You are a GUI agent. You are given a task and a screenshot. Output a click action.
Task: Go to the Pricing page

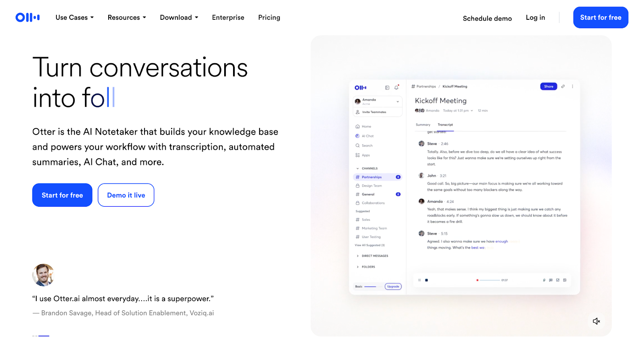coord(269,17)
